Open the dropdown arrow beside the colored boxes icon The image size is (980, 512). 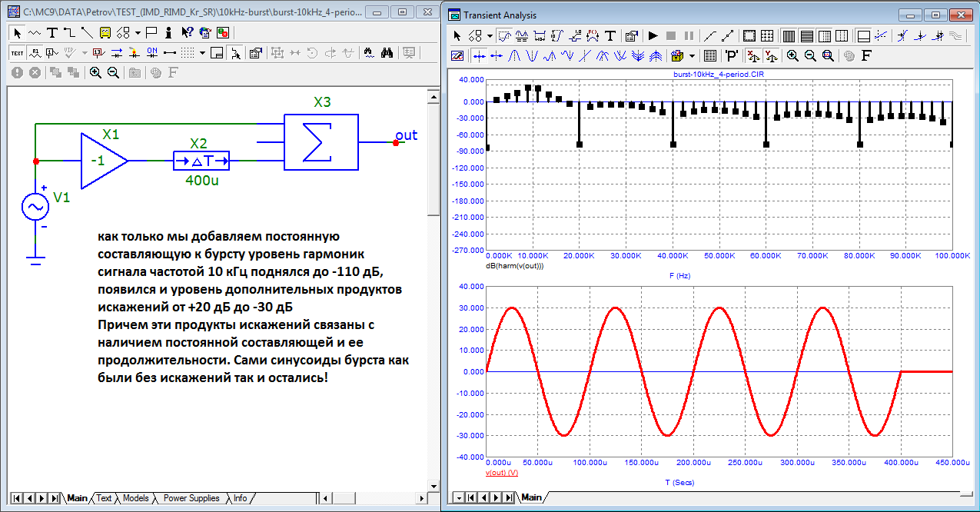coord(693,55)
